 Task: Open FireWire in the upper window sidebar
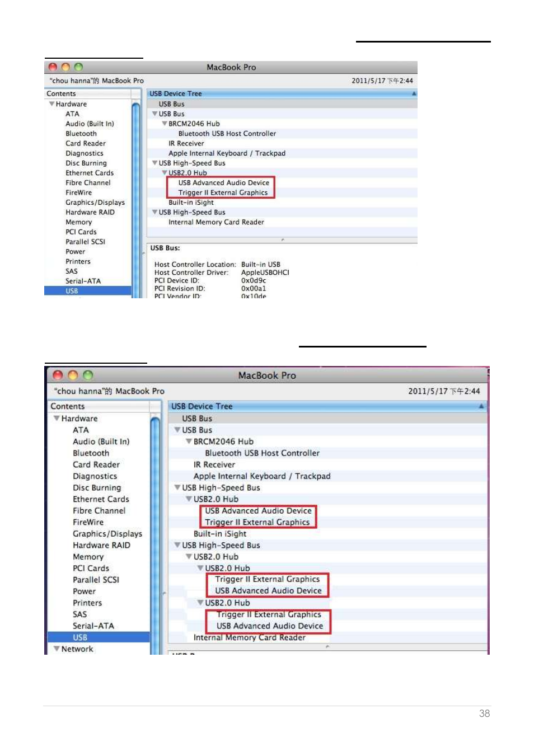tap(79, 192)
